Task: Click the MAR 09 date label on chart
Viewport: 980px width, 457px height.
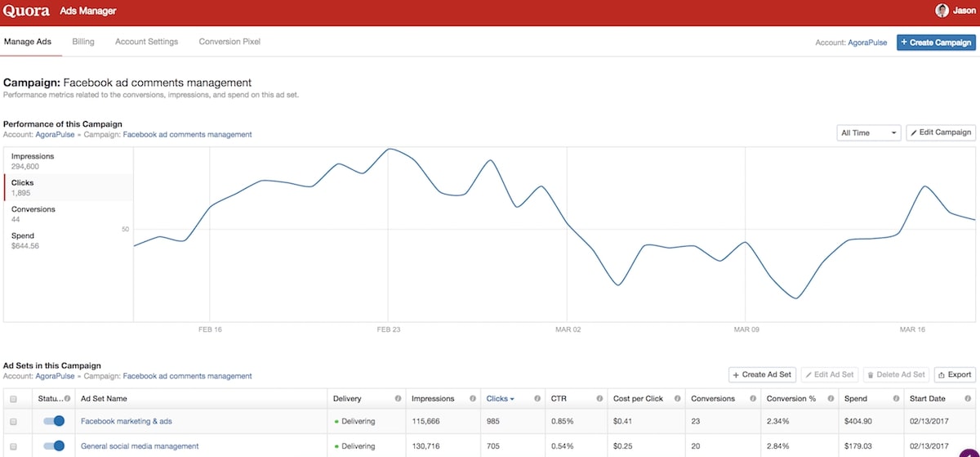Action: [746, 329]
